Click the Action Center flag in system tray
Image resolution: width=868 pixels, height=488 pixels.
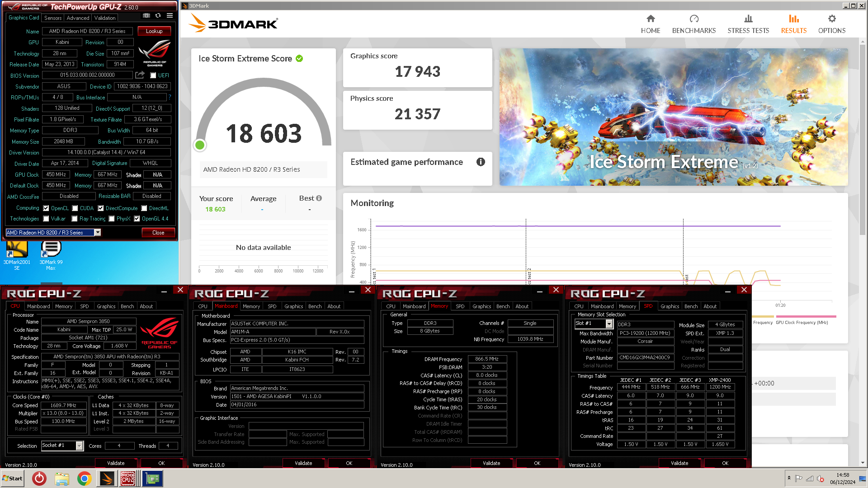click(x=799, y=479)
